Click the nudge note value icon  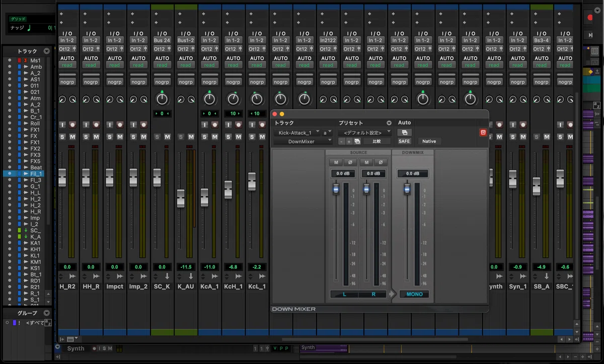pyautogui.click(x=29, y=28)
